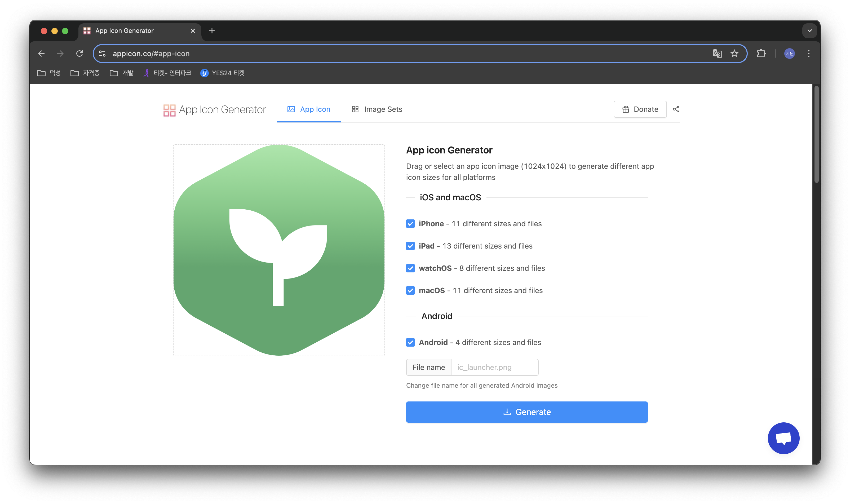Screen dimensions: 850x504
Task: Uncheck the iPhone checkbox
Action: (410, 223)
